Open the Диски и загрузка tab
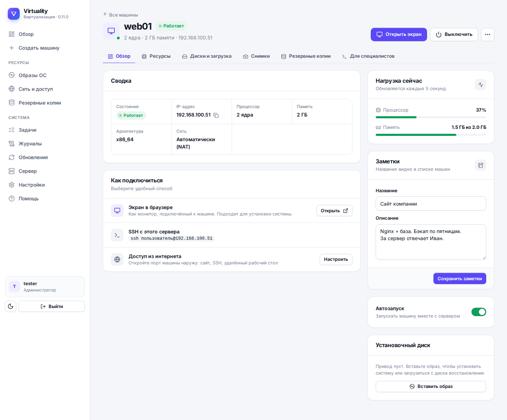The image size is (507, 420). point(207,56)
